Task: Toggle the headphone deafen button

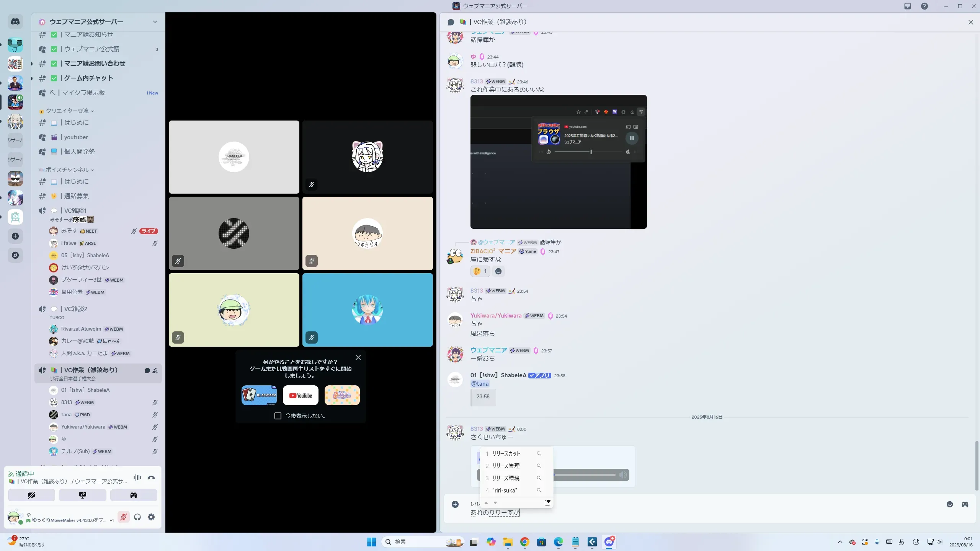Action: click(137, 517)
